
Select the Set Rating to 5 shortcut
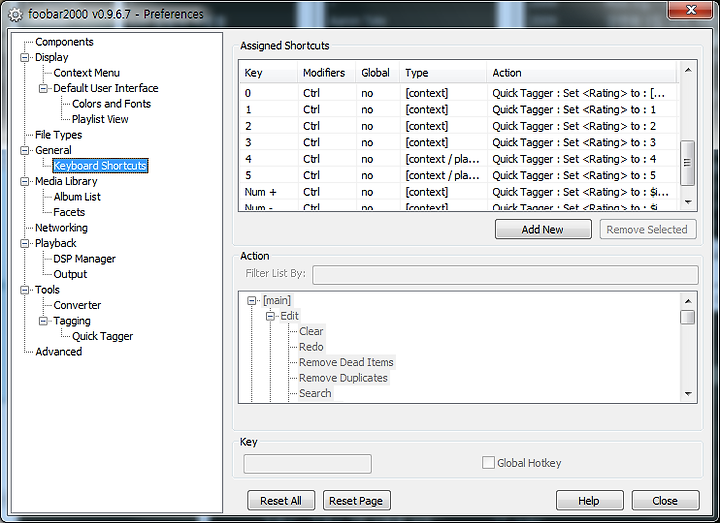[458, 175]
